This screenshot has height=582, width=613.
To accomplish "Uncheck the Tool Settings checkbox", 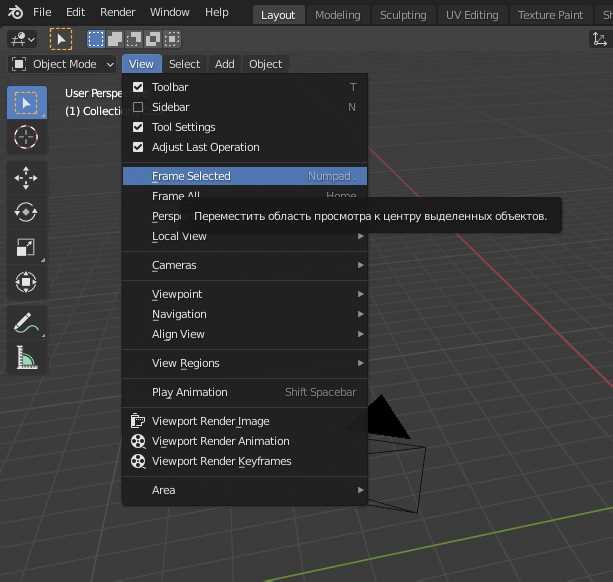I will tap(138, 127).
